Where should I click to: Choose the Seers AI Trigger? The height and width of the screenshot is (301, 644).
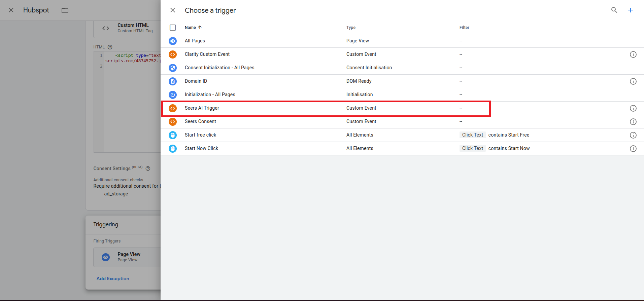[x=202, y=108]
